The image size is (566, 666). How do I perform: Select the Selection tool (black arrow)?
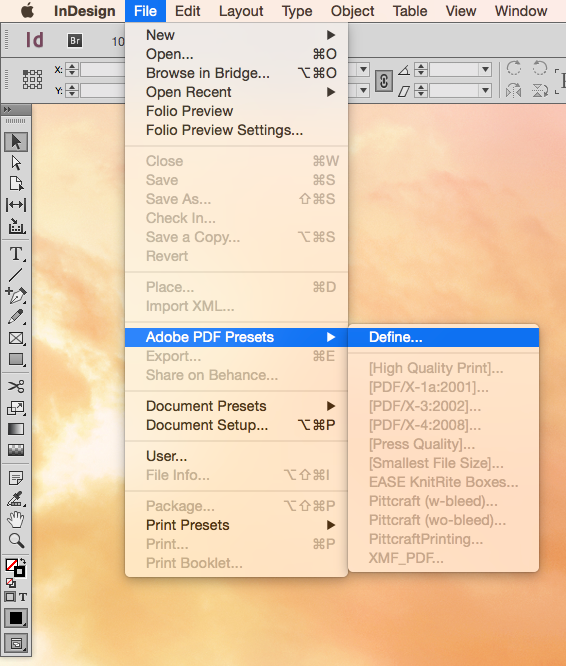click(16, 142)
